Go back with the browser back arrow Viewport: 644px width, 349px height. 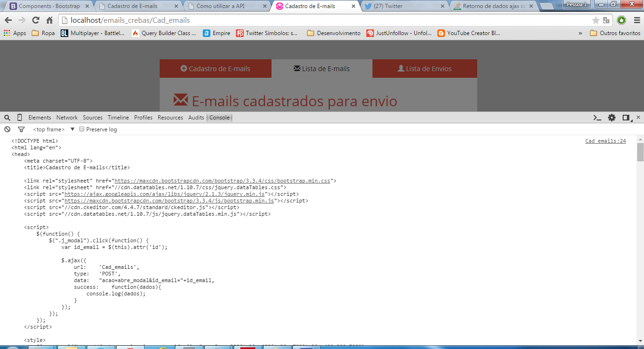coord(8,20)
